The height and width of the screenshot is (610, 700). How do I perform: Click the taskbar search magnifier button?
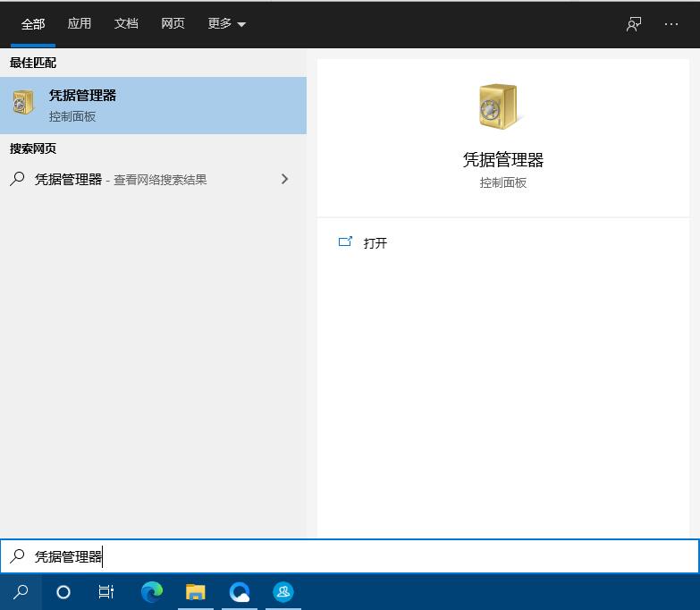21,591
